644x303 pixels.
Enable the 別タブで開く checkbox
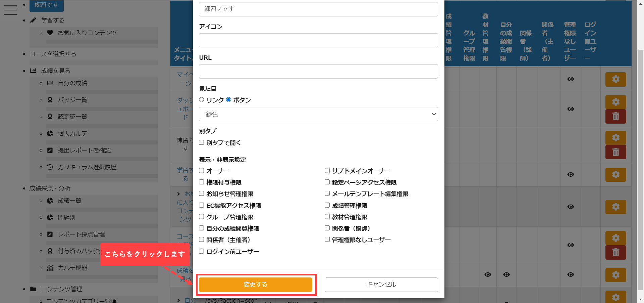click(202, 142)
